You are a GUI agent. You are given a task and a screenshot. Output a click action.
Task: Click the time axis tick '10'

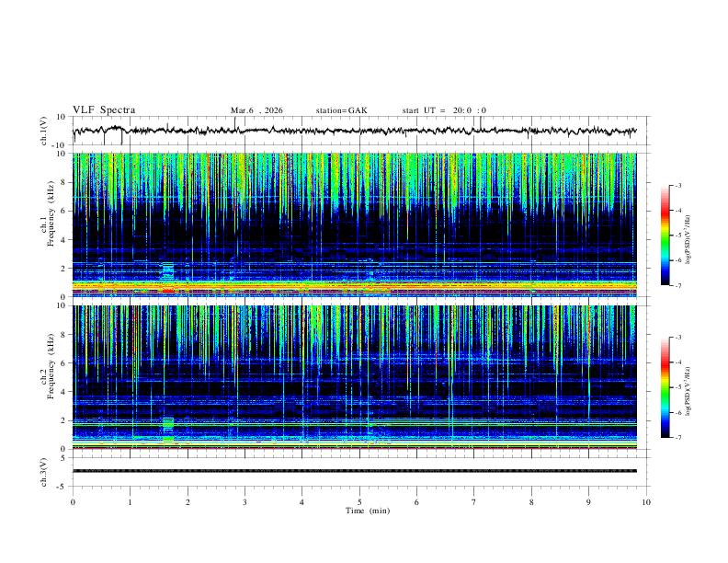coord(646,502)
